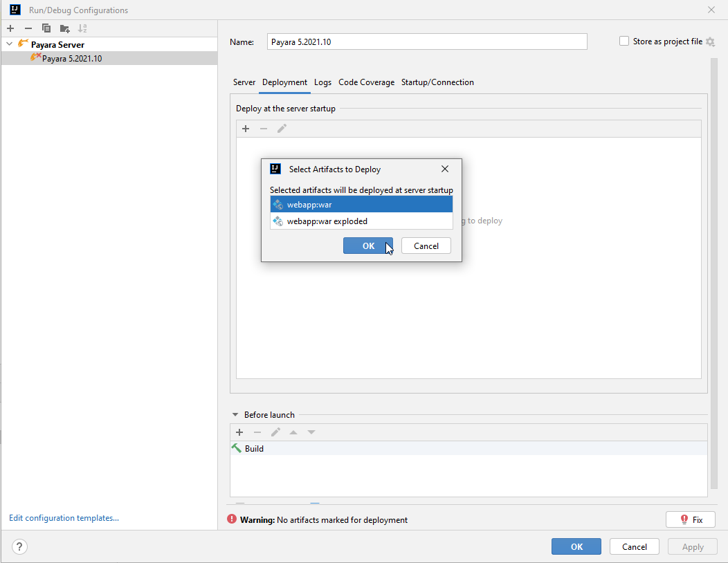728x563 pixels.
Task: Select the webapp:war exploded artifact
Action: coord(327,221)
